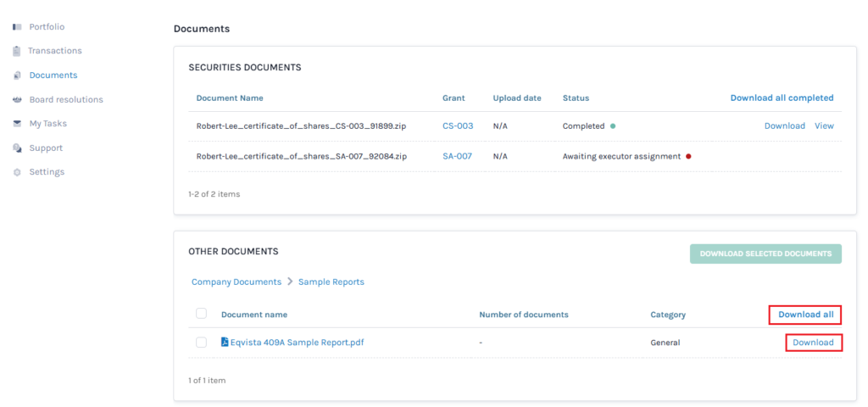Go to Board resolutions page
Viewport: 868px width, 407px height.
[x=65, y=100]
